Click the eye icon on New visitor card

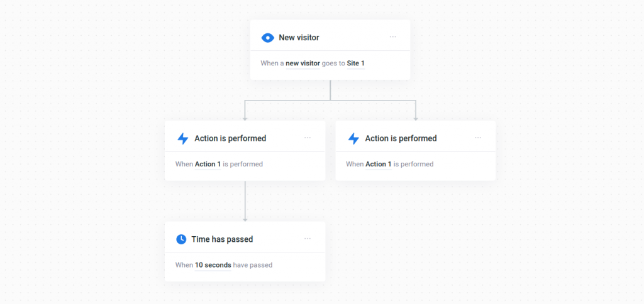267,38
